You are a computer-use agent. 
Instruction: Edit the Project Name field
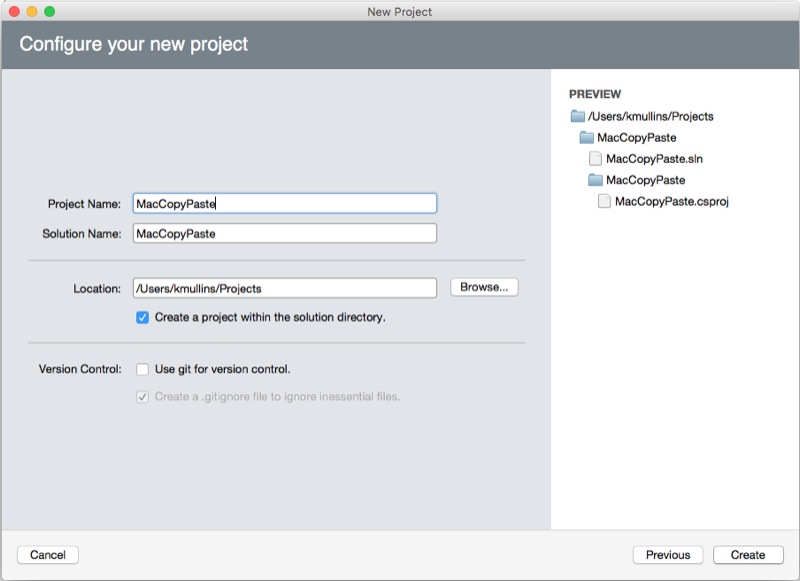pos(285,202)
